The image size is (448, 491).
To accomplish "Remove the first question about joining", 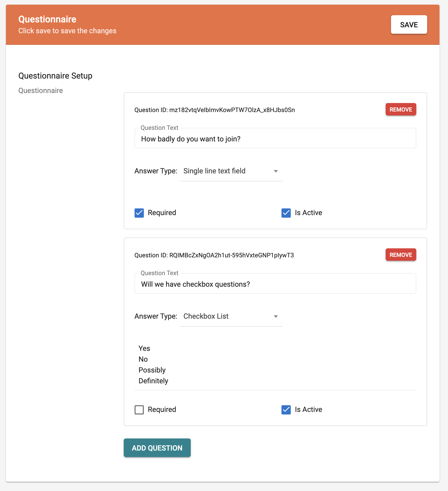I will [x=401, y=109].
